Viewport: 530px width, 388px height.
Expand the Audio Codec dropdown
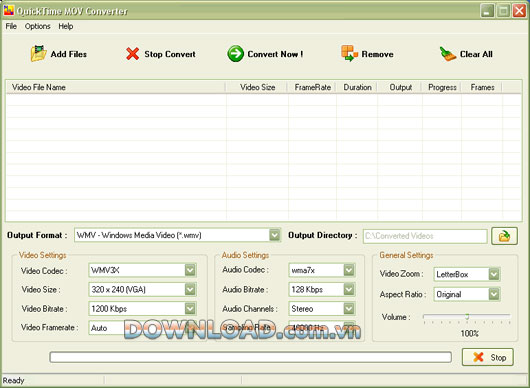pyautogui.click(x=349, y=270)
